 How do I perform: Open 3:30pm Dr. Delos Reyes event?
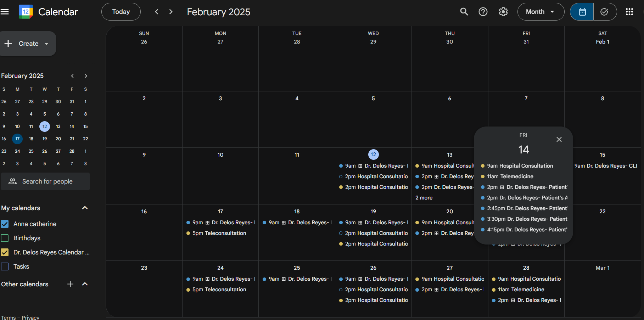point(524,219)
